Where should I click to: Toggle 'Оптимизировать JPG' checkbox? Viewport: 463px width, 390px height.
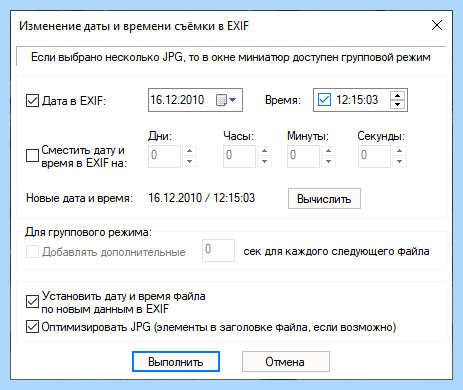pyautogui.click(x=32, y=327)
